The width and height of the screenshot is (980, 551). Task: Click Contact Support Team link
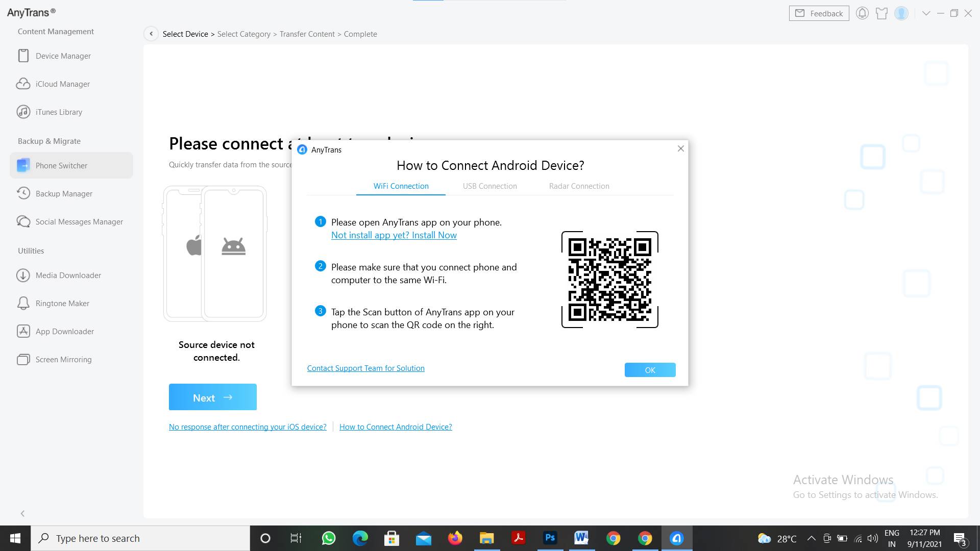(366, 368)
